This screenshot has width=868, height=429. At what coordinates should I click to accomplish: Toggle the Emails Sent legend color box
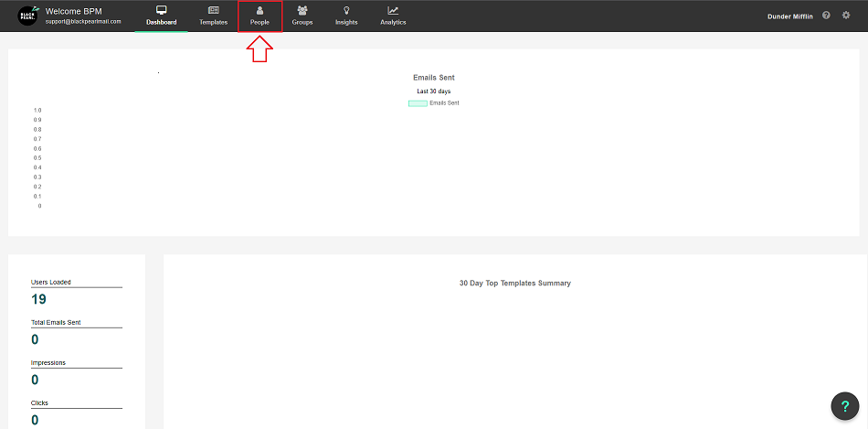418,103
